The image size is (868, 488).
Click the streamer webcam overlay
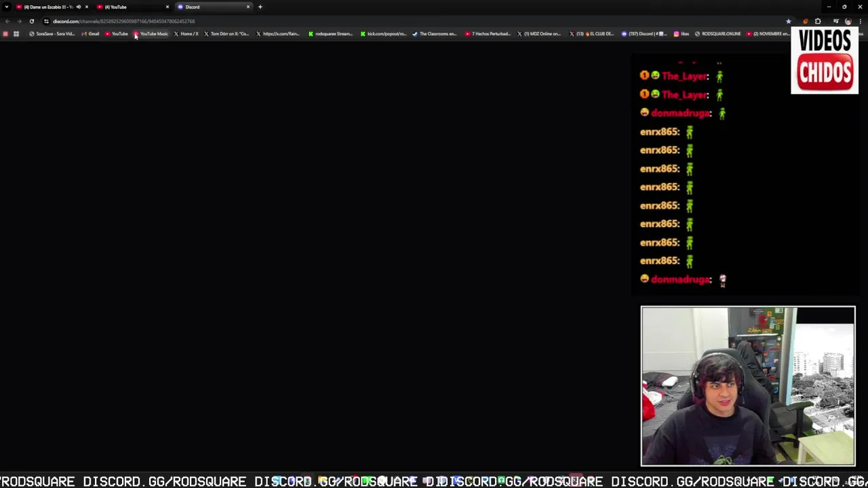(x=748, y=386)
